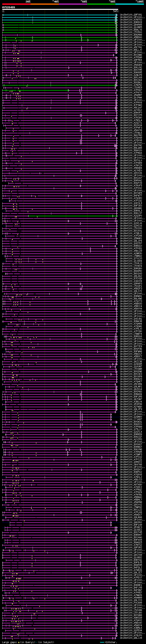Select hit label UniRef100_A1YKE0
This screenshot has height=644, width=146.
pyautogui.click(x=131, y=170)
